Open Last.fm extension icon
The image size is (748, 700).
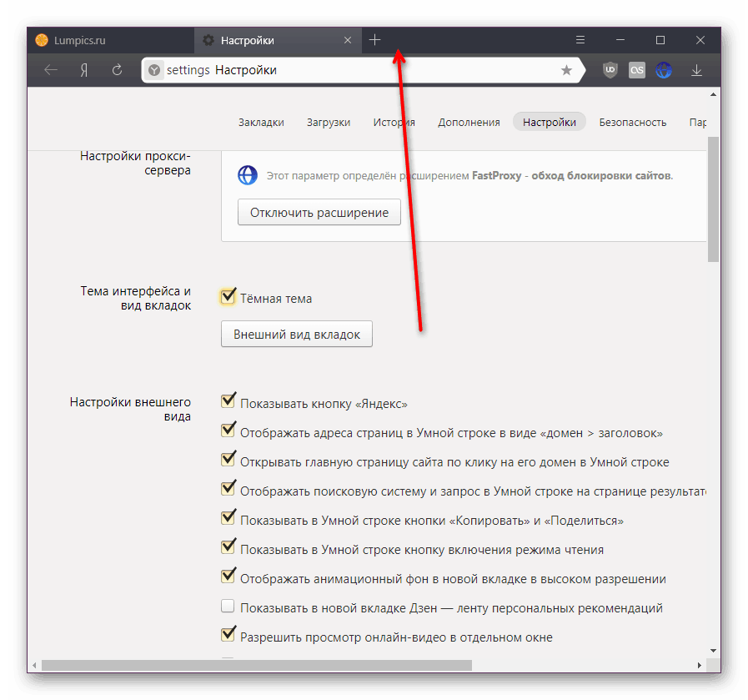click(x=637, y=71)
